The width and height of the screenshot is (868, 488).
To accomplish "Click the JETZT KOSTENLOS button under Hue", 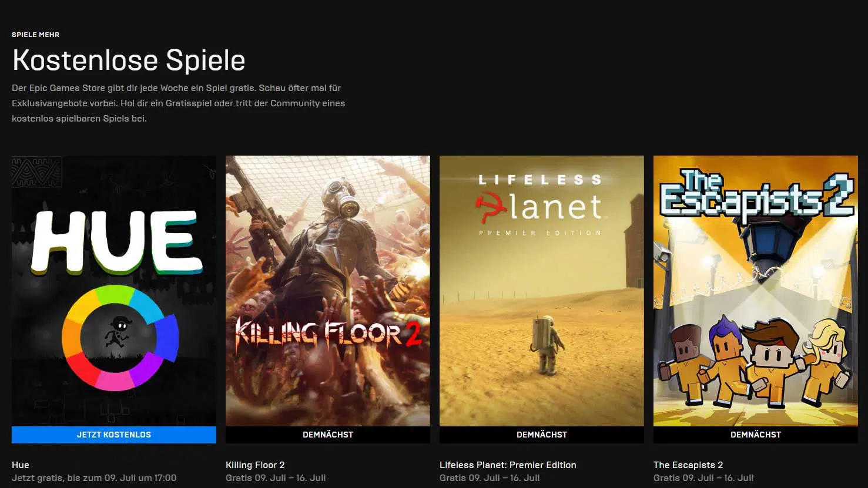I will pos(114,435).
